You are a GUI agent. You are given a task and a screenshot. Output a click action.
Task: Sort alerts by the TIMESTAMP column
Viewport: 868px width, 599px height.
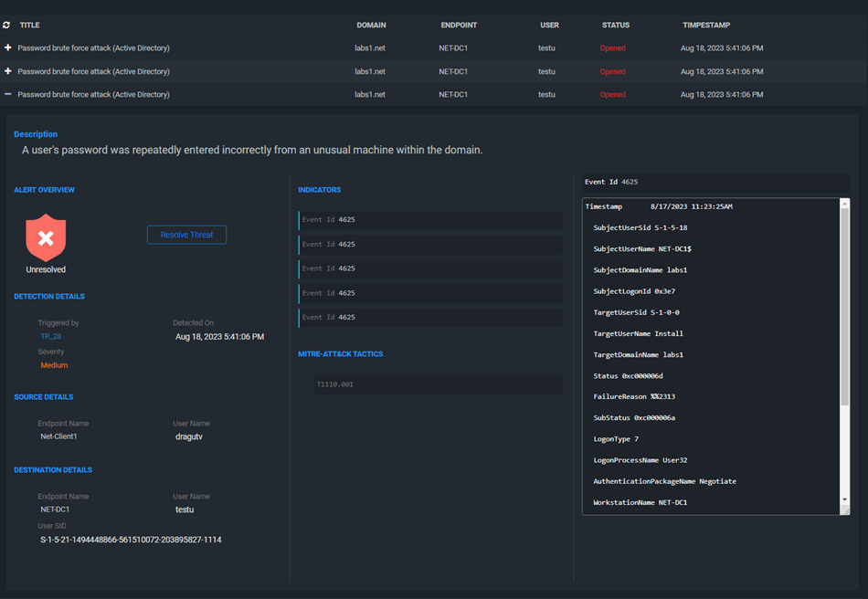pyautogui.click(x=705, y=25)
